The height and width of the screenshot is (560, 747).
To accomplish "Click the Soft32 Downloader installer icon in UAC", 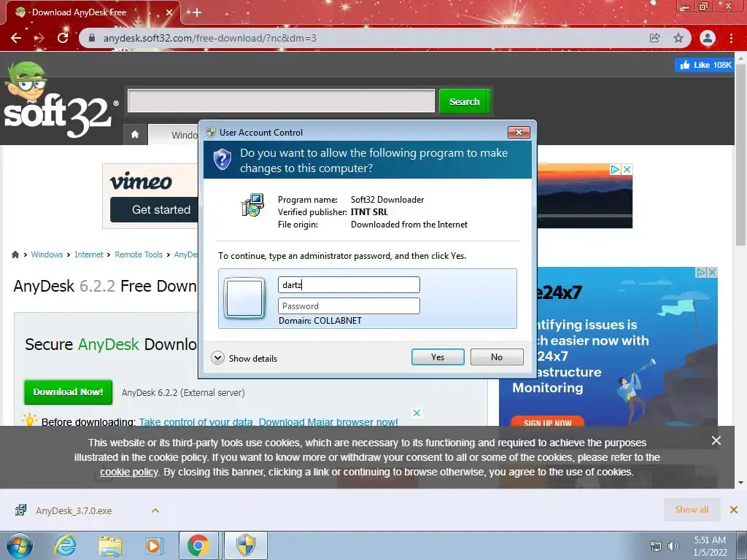I will 252,205.
